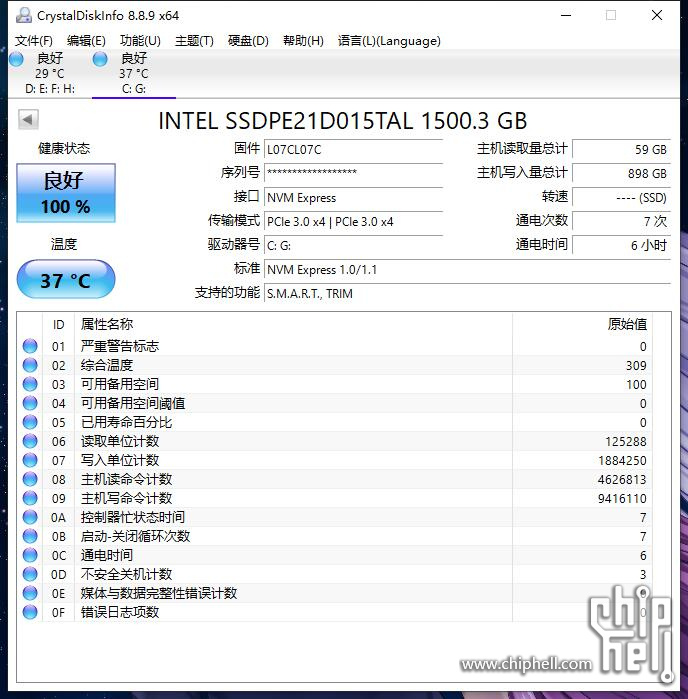The height and width of the screenshot is (699, 688).
Task: Open the 帮助(H) menu
Action: [303, 41]
